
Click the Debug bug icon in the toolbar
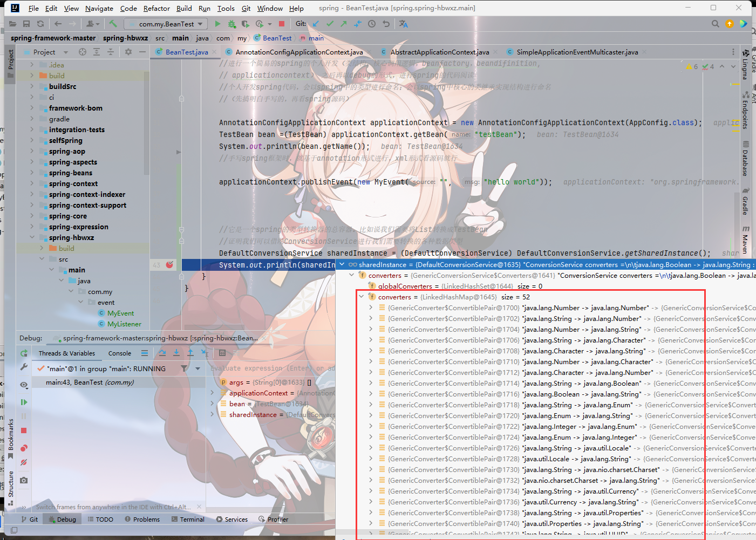pos(231,24)
